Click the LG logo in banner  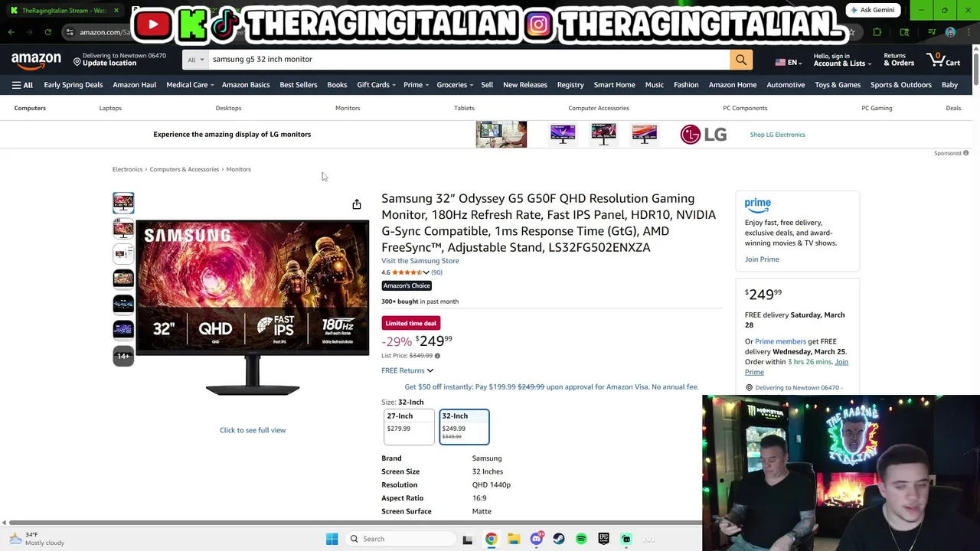coord(703,135)
